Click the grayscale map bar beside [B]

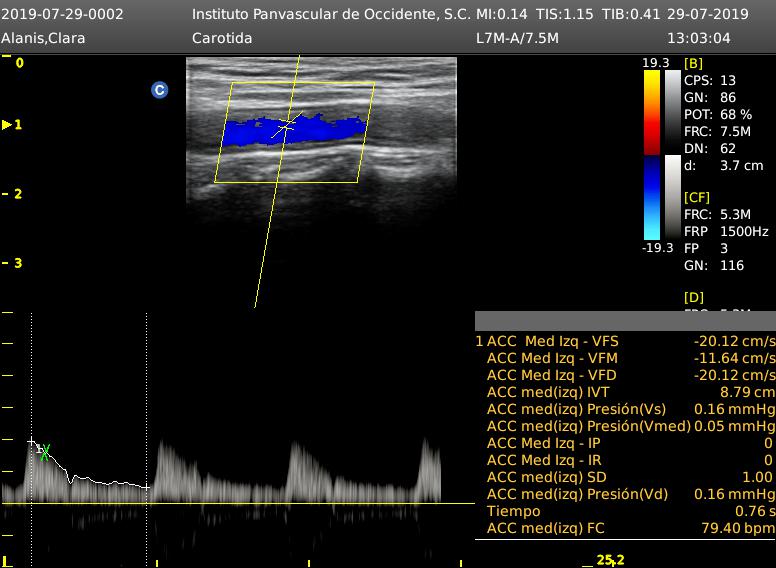pos(673,112)
